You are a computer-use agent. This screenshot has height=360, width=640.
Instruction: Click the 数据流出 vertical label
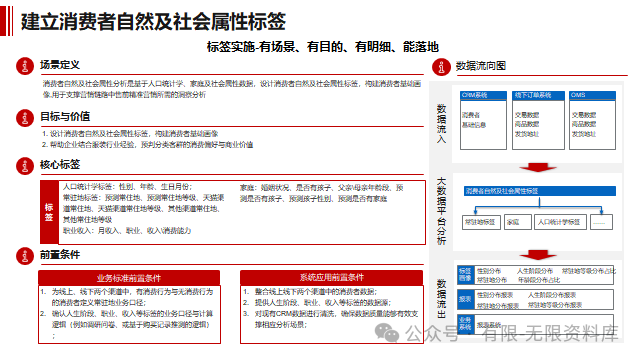coord(441,299)
